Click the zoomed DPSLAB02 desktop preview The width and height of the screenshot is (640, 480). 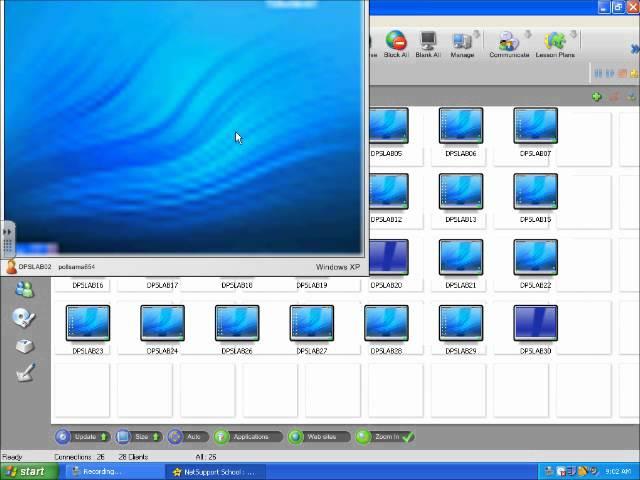pos(183,127)
